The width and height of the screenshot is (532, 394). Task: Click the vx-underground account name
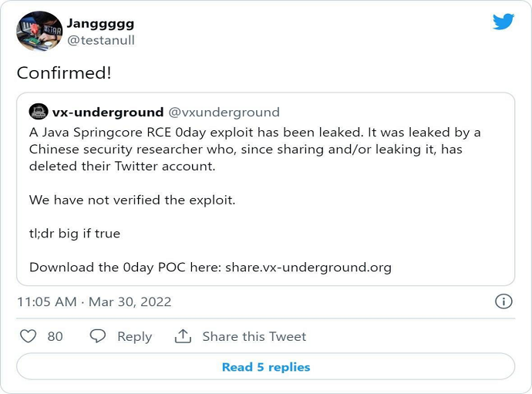108,113
